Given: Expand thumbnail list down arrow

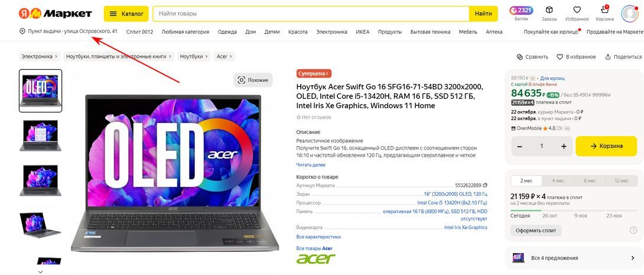Looking at the screenshot, I should (40, 271).
